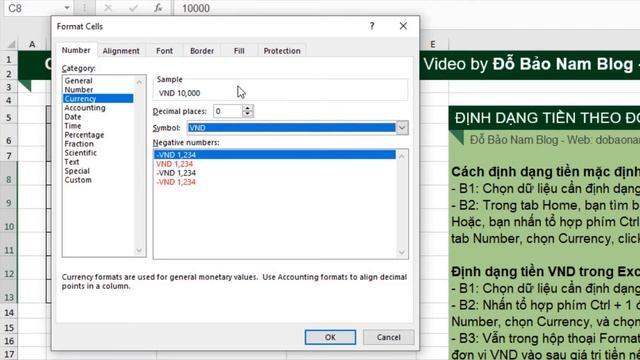
Task: Decrease decimal places with down spinner
Action: [247, 114]
